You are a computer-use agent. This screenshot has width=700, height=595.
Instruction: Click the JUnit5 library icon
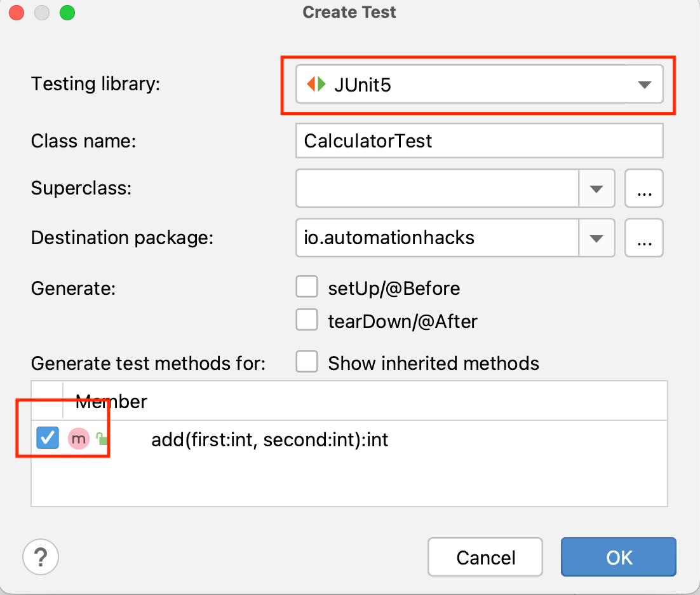pyautogui.click(x=316, y=83)
